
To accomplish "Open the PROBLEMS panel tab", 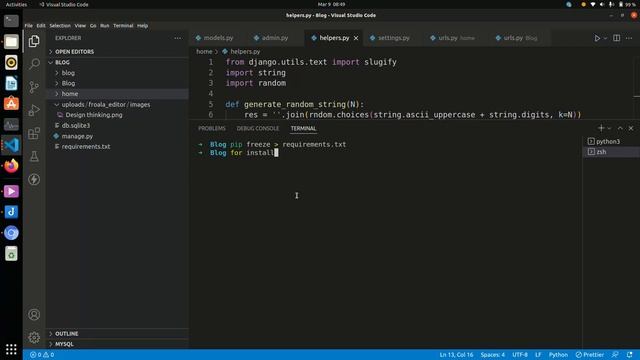I will click(x=212, y=128).
